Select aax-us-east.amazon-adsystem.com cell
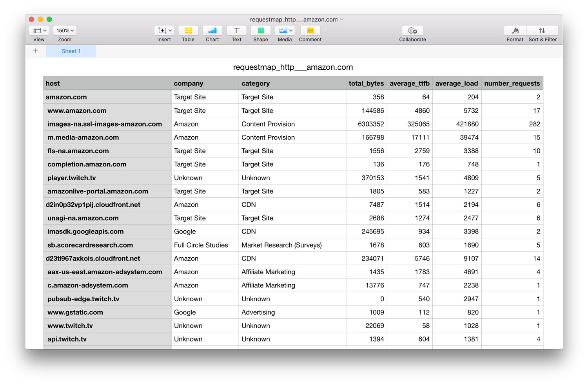588x385 pixels. pyautogui.click(x=107, y=272)
